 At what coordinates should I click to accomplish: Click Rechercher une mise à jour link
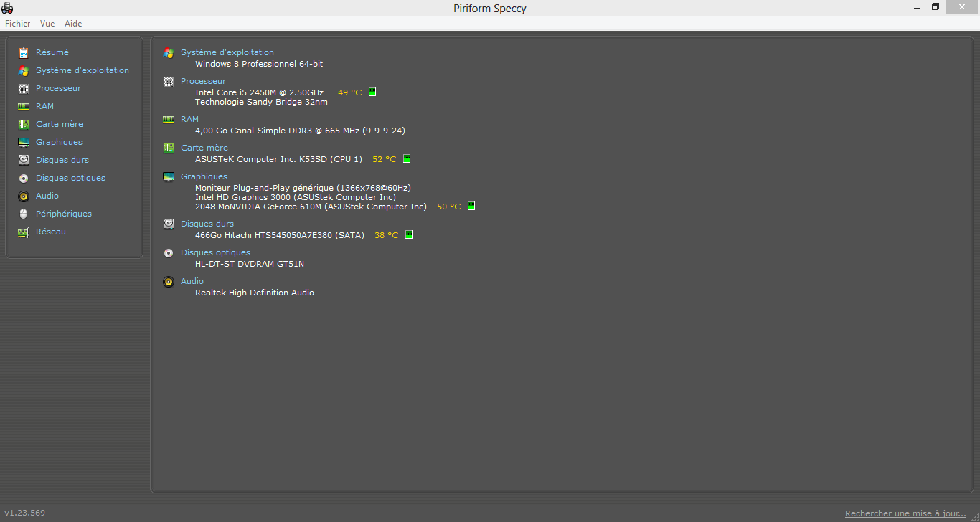pyautogui.click(x=906, y=513)
